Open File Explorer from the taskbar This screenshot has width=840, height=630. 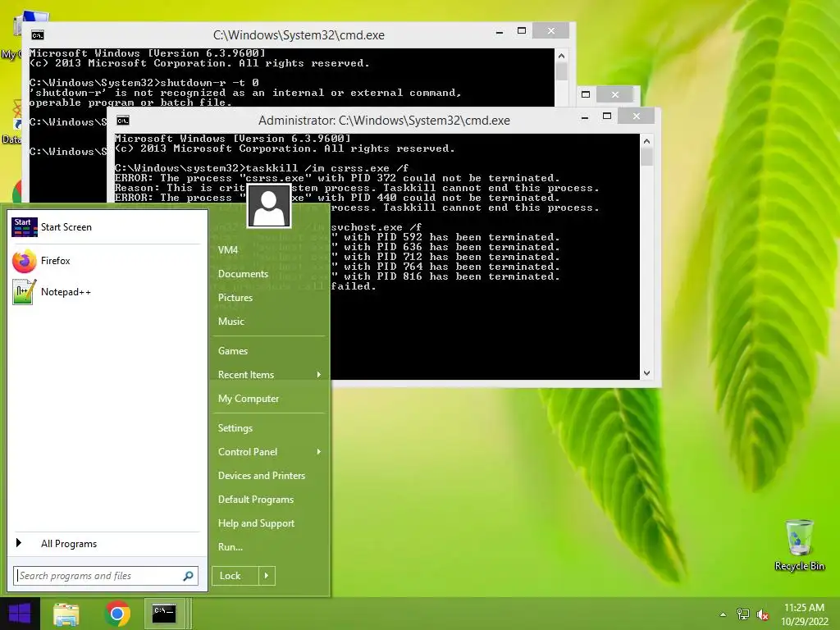pos(66,614)
